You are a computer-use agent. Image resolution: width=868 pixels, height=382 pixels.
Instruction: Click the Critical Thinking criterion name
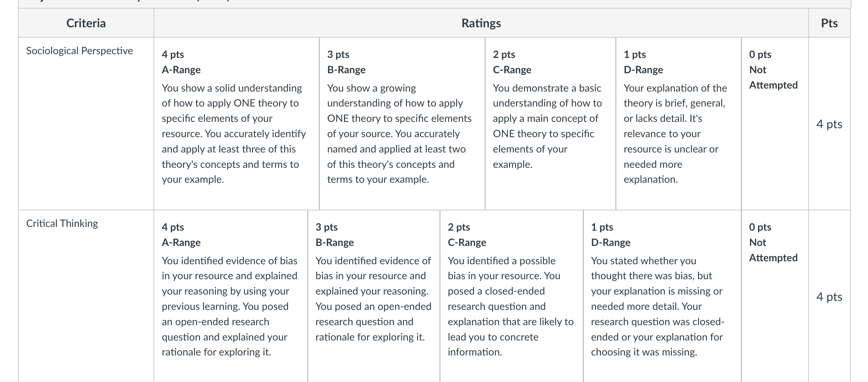coord(62,224)
